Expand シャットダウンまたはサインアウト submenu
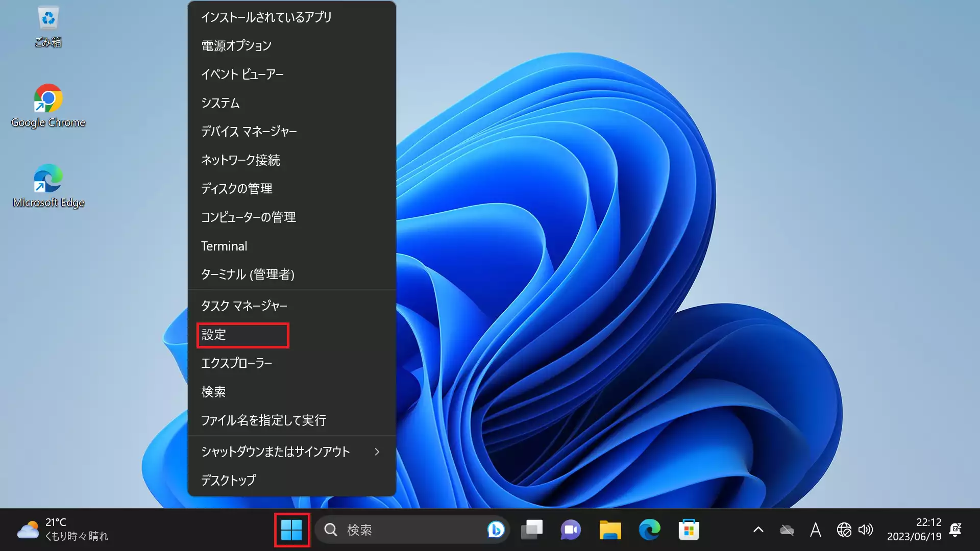Viewport: 980px width, 551px height. click(x=292, y=452)
